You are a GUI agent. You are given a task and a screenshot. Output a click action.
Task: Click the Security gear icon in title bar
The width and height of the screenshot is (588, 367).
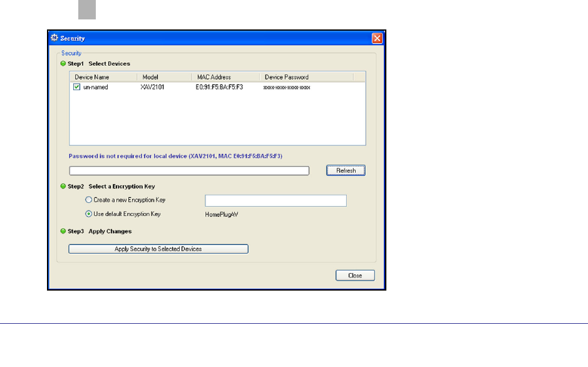[54, 38]
